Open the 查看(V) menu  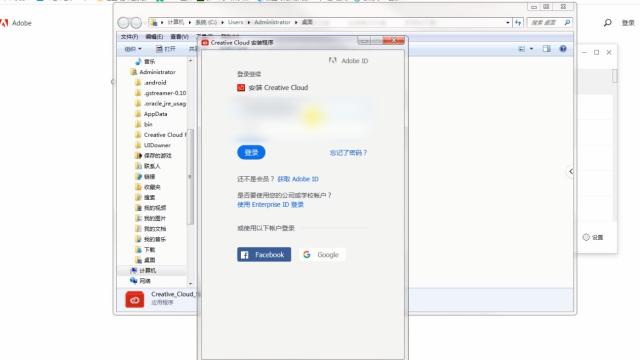point(180,37)
